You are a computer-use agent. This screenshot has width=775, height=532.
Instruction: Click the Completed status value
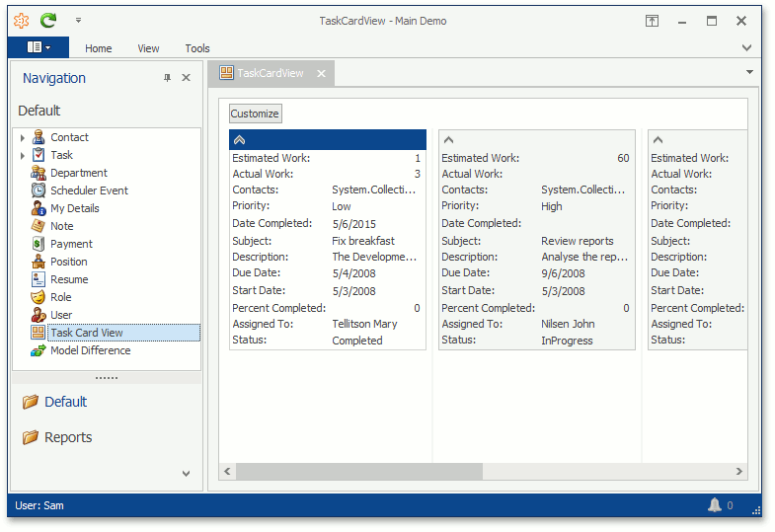pos(357,341)
